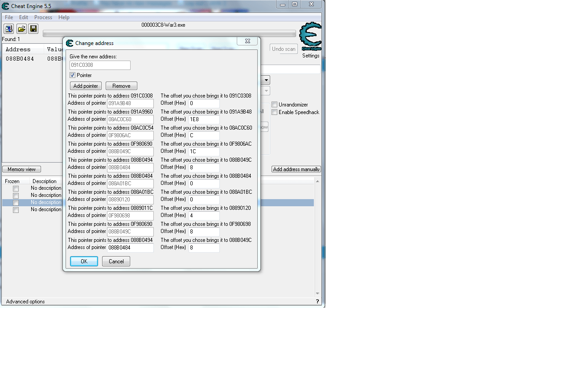Click the pointer address field 08890120
This screenshot has width=568, height=392.
point(131,200)
